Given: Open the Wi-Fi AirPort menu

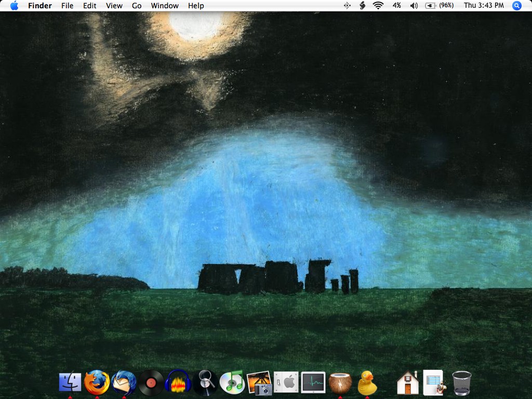Looking at the screenshot, I should click(378, 5).
